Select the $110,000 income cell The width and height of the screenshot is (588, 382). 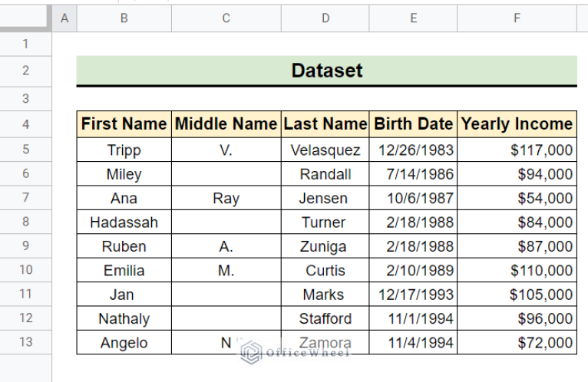(x=517, y=270)
